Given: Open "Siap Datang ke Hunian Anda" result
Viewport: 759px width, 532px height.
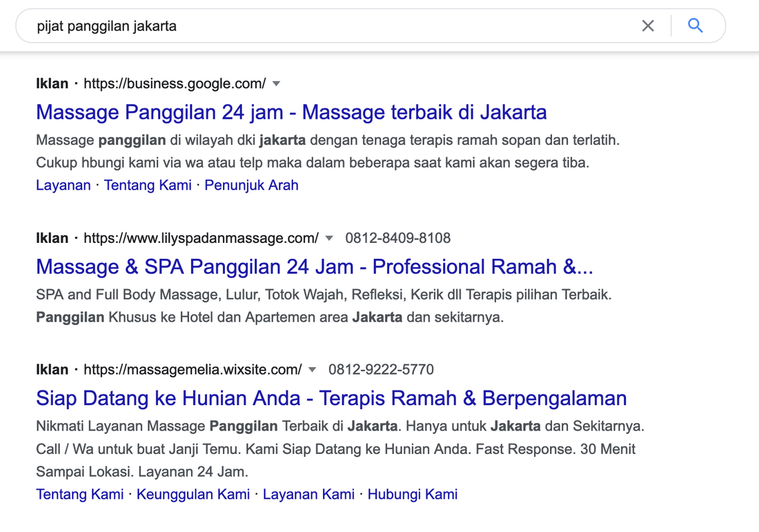Looking at the screenshot, I should point(331,398).
